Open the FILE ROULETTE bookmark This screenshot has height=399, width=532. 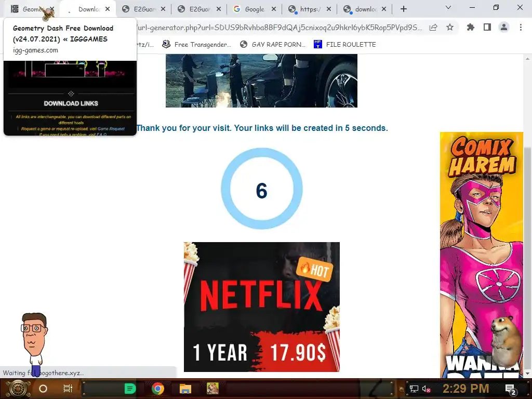click(345, 45)
